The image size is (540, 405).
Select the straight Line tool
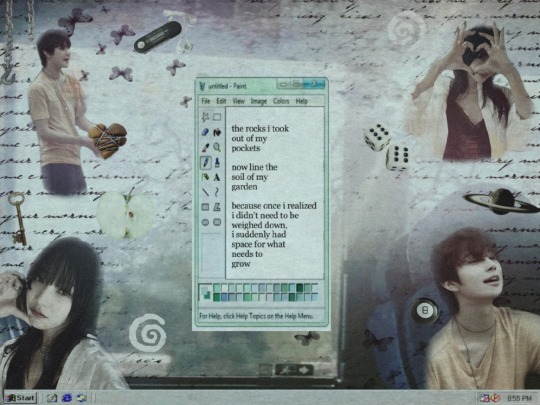[205, 192]
